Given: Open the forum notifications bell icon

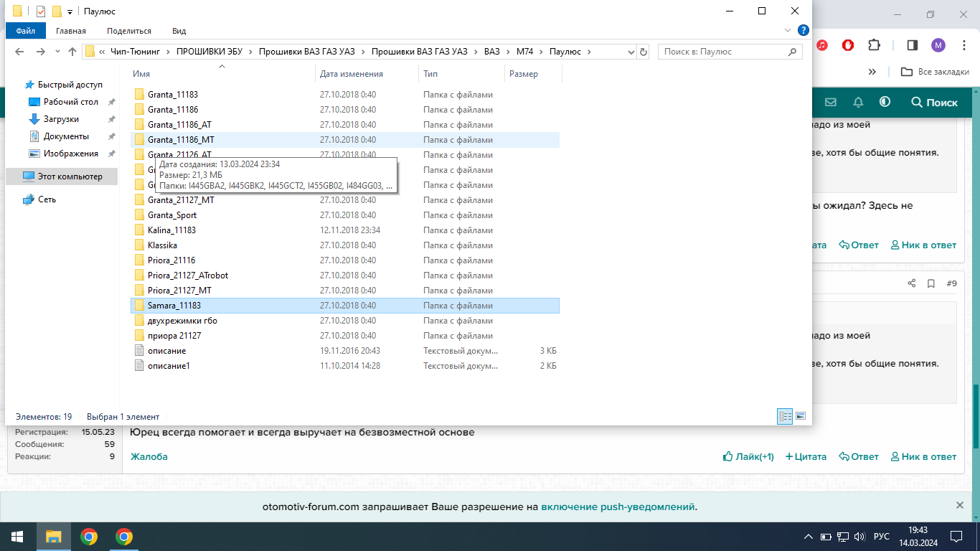Looking at the screenshot, I should click(x=858, y=102).
